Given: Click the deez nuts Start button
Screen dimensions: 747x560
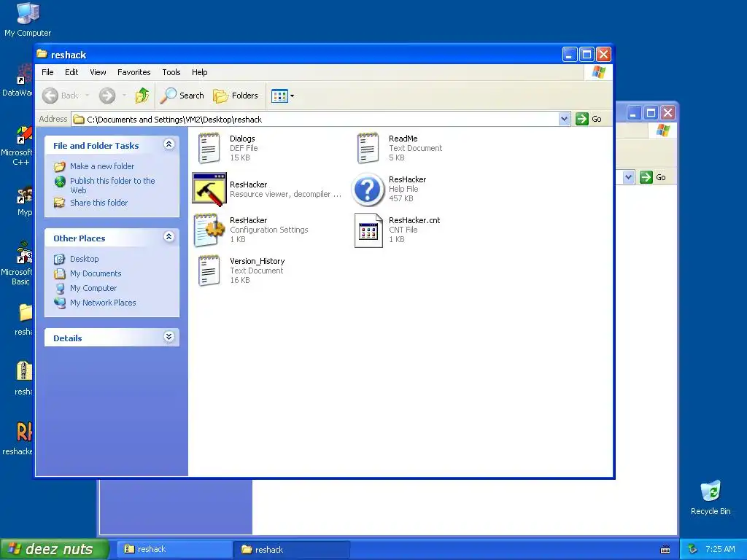Looking at the screenshot, I should (54, 549).
